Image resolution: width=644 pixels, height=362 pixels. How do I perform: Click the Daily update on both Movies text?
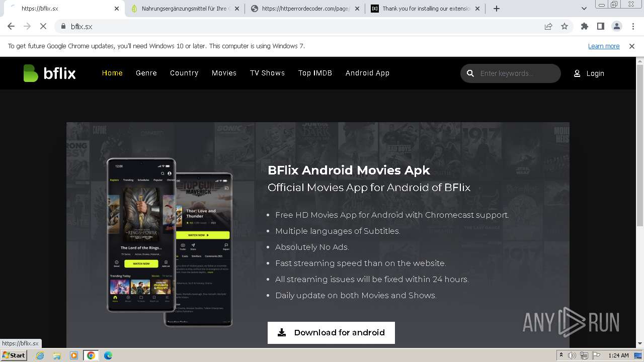point(356,296)
